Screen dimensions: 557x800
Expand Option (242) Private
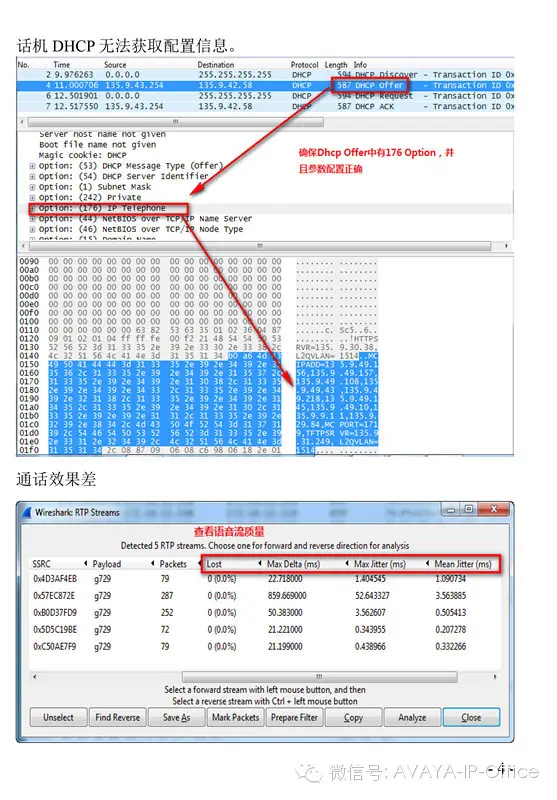click(33, 197)
